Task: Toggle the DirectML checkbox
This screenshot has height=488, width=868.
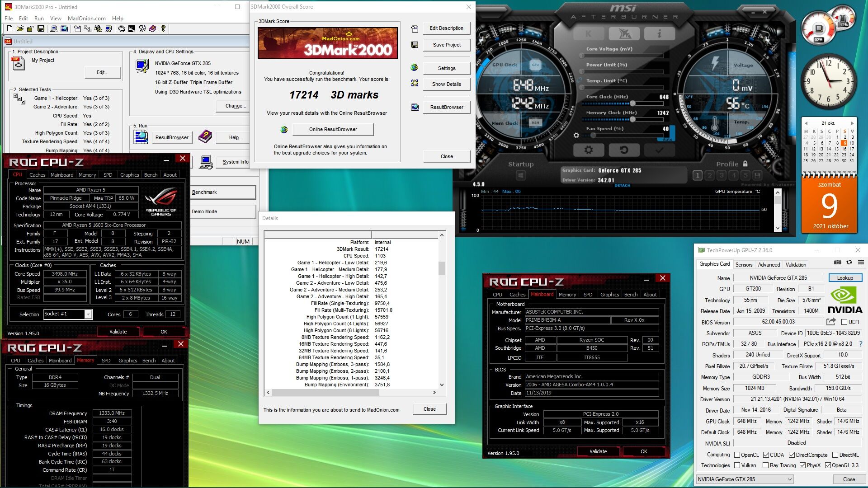Action: 835,455
